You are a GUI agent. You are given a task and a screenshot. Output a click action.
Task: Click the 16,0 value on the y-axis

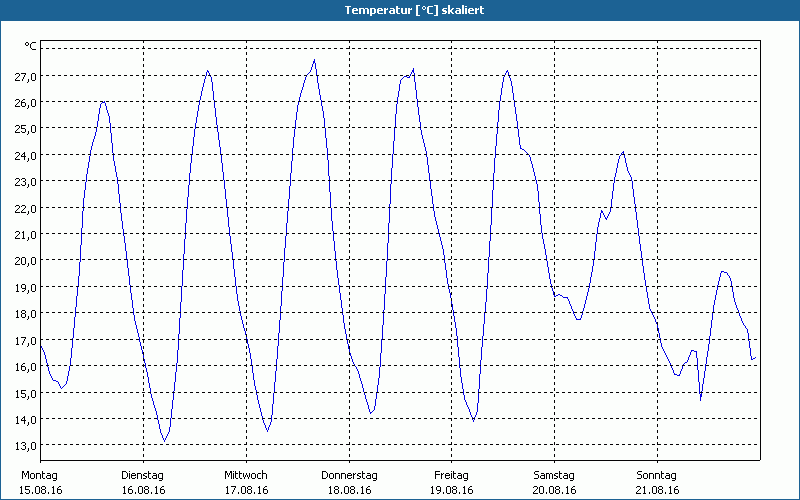pos(25,366)
